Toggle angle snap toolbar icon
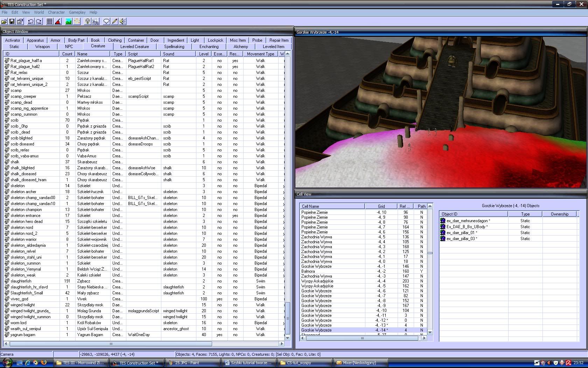The height and width of the screenshot is (368, 588). 58,21
